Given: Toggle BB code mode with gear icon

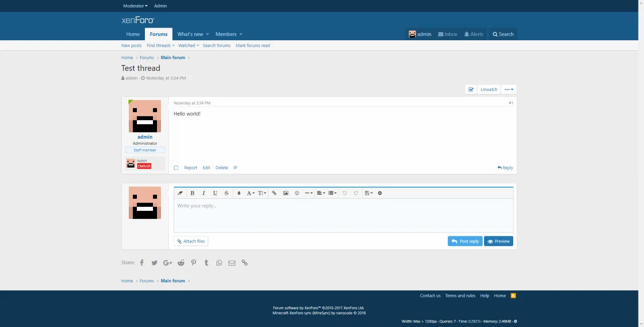Looking at the screenshot, I should [380, 193].
